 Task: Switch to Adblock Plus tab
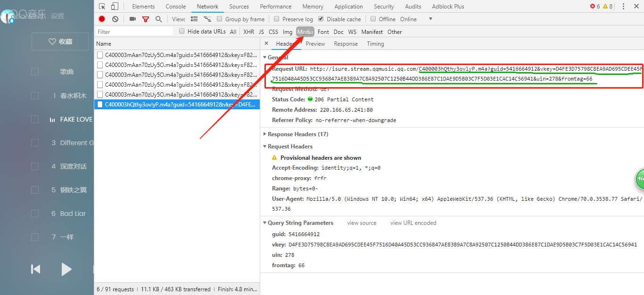(x=448, y=7)
